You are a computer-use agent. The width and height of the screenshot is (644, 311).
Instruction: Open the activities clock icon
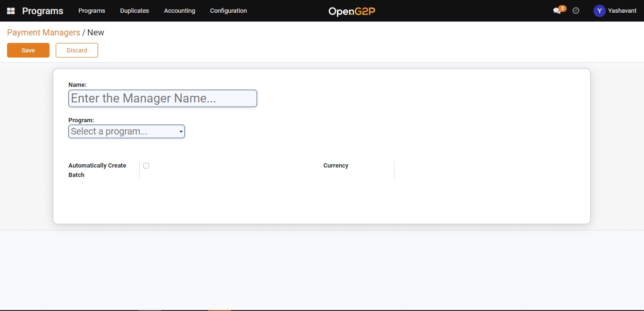pyautogui.click(x=576, y=10)
